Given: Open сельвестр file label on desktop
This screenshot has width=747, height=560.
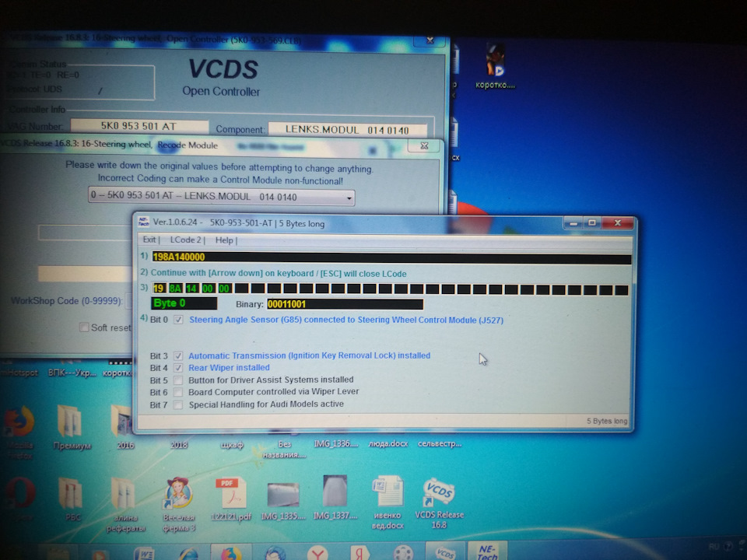Looking at the screenshot, I should 439,443.
